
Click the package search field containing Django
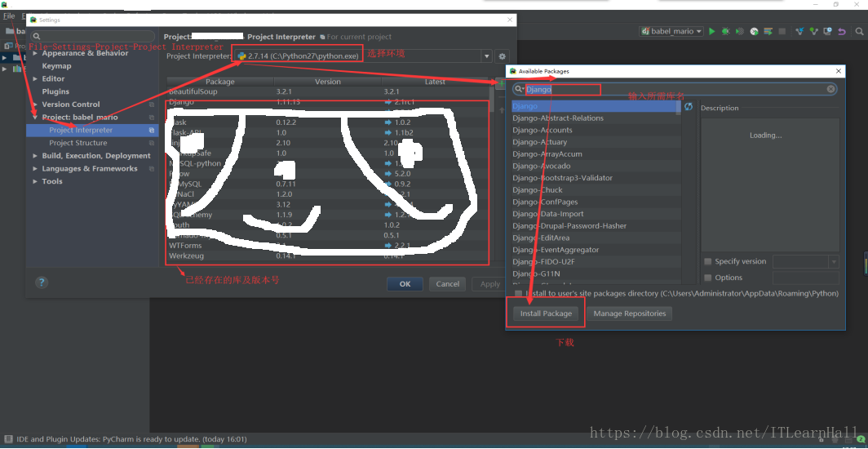pyautogui.click(x=674, y=89)
